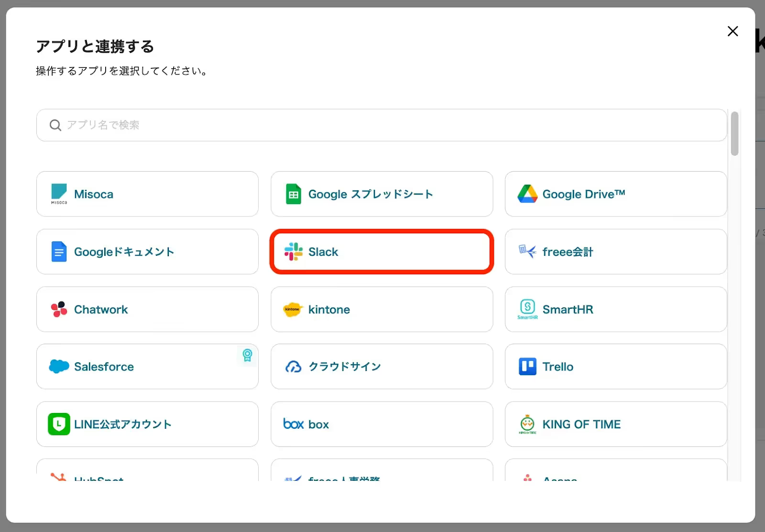The image size is (765, 532).
Task: Select the freee会計 app card
Action: [616, 252]
